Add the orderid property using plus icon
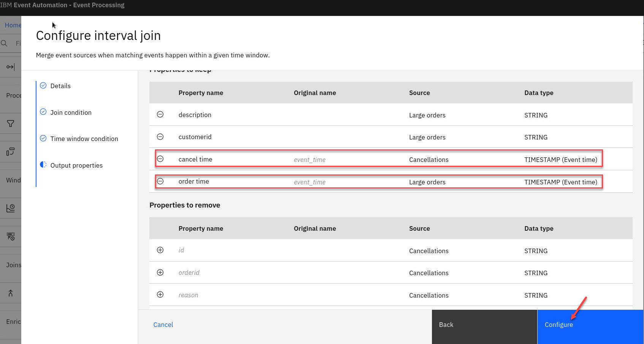This screenshot has height=344, width=644. [x=160, y=273]
